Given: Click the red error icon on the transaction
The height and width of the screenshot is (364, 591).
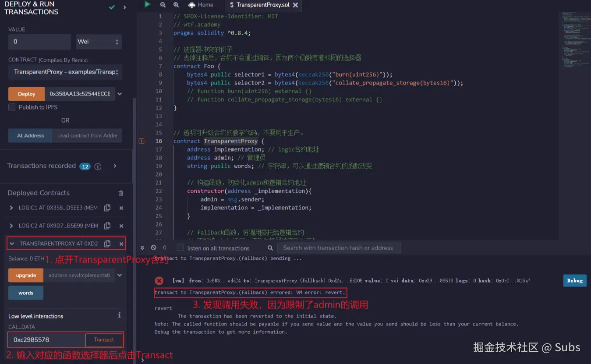Looking at the screenshot, I should [159, 281].
